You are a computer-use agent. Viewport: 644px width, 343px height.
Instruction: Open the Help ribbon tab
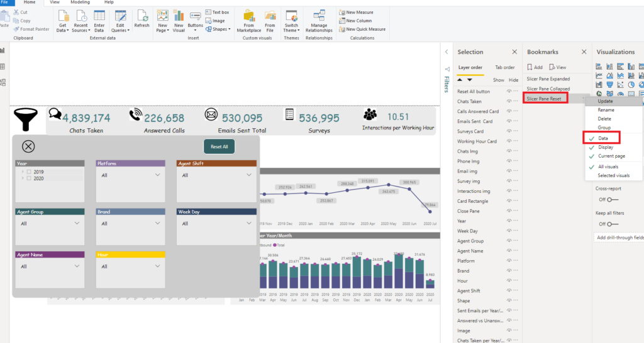click(109, 2)
